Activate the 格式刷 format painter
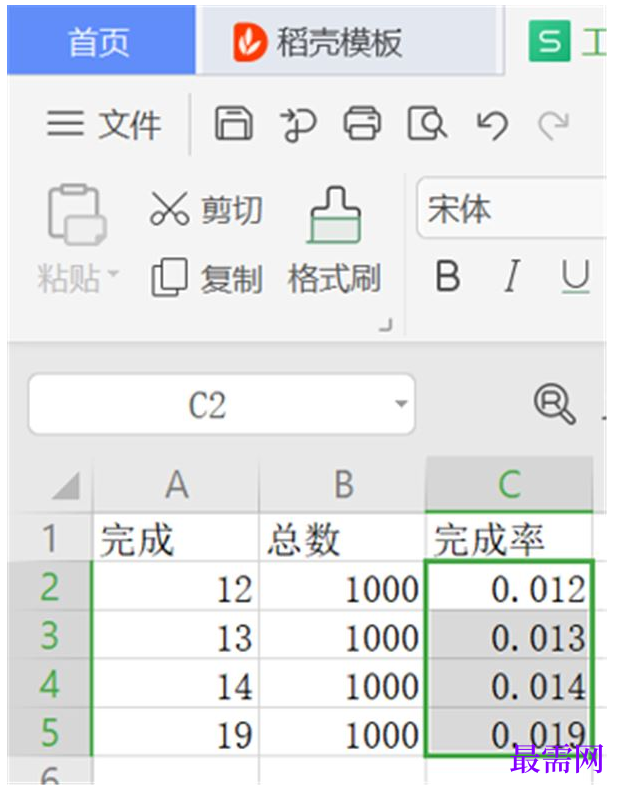Viewport: 622px width, 790px height. 334,241
